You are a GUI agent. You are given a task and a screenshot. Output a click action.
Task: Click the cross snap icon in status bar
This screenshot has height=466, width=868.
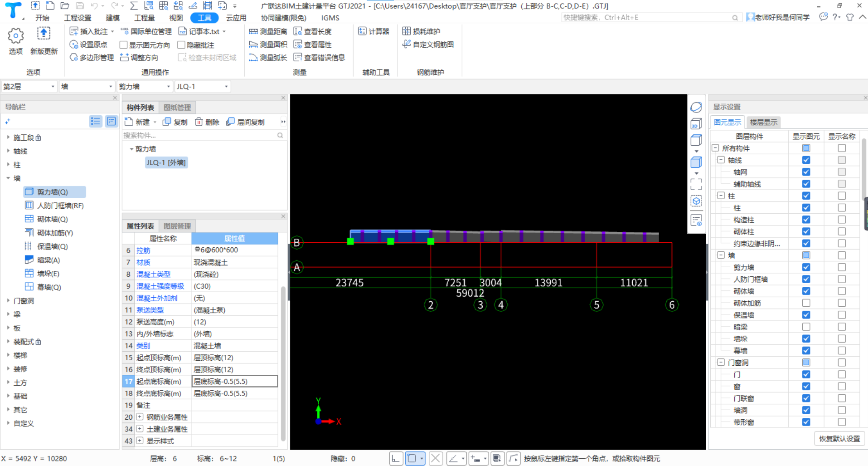coord(436,459)
